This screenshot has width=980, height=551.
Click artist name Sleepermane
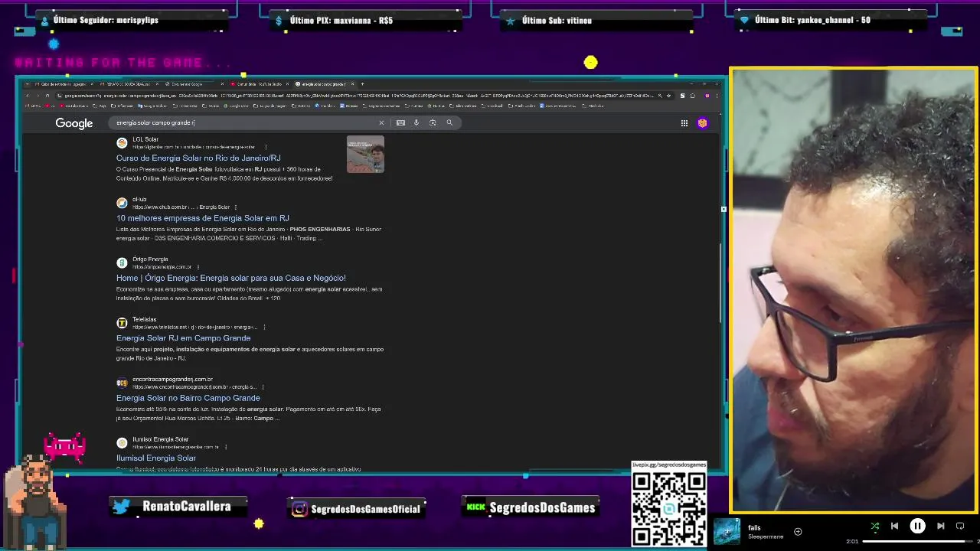click(x=766, y=537)
